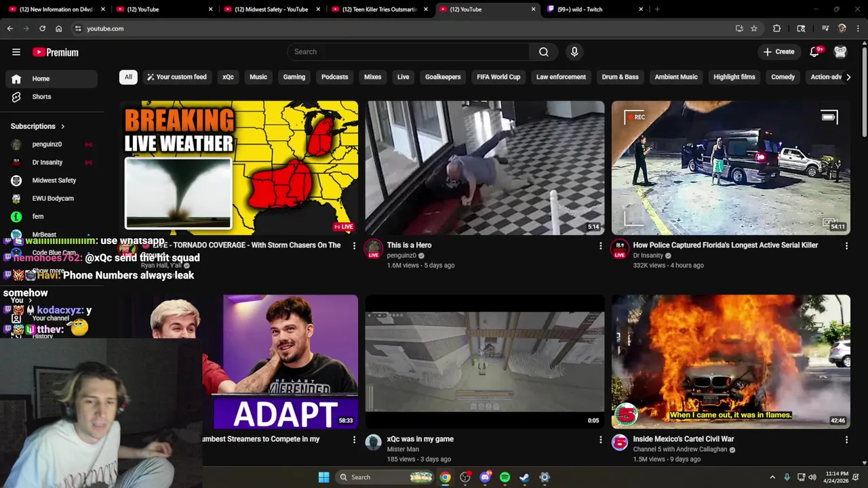Click the magnifier search button beside search box
Image resolution: width=868 pixels, height=488 pixels.
click(544, 52)
